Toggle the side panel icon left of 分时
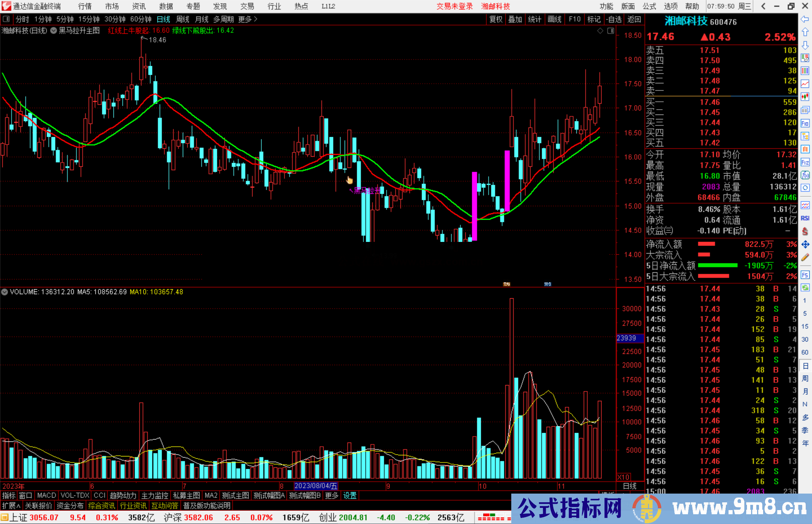This screenshot has width=812, height=524. pyautogui.click(x=6, y=19)
